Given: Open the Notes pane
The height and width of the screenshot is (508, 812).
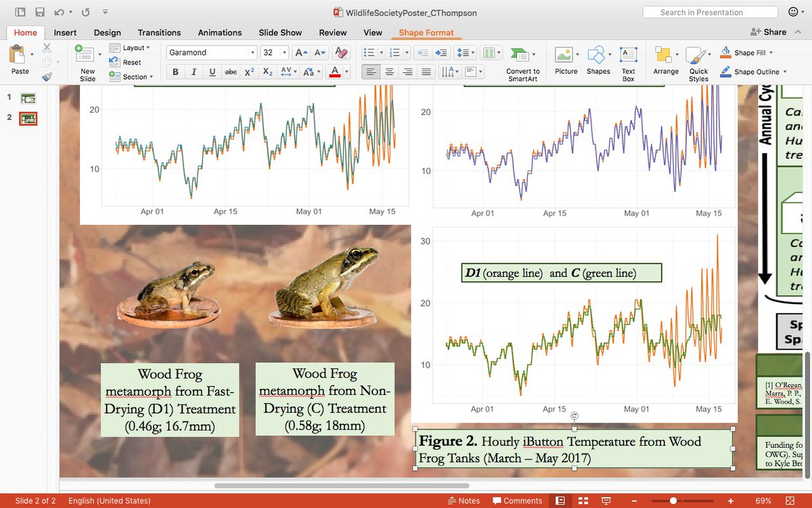Looking at the screenshot, I should click(x=464, y=501).
